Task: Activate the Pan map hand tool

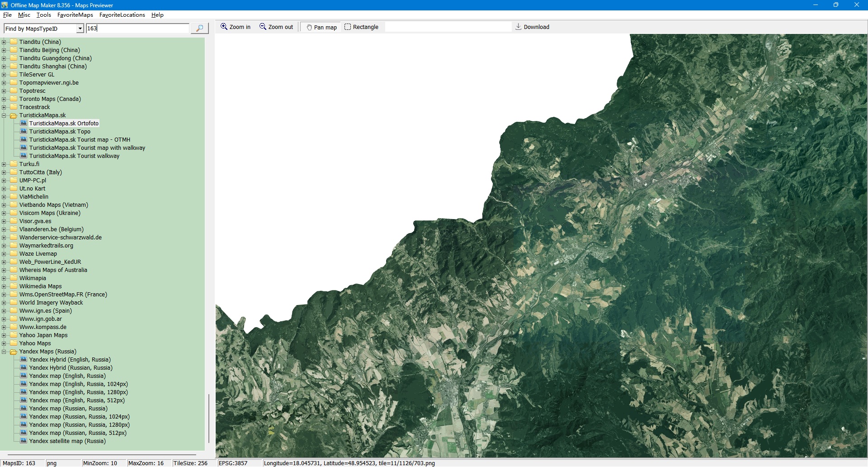Action: click(x=321, y=27)
